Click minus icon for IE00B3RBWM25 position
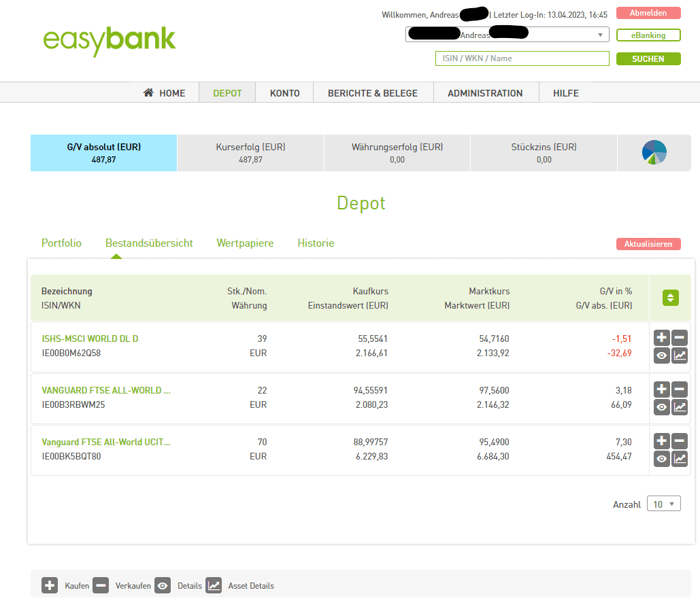The height and width of the screenshot is (607, 700). [680, 389]
